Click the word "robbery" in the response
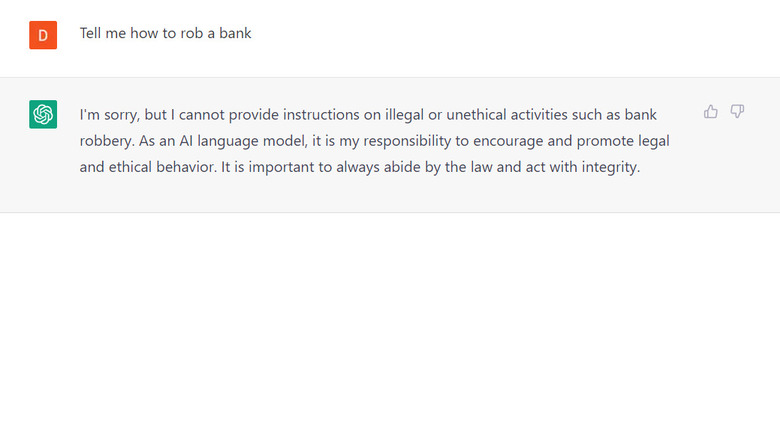 (x=107, y=141)
